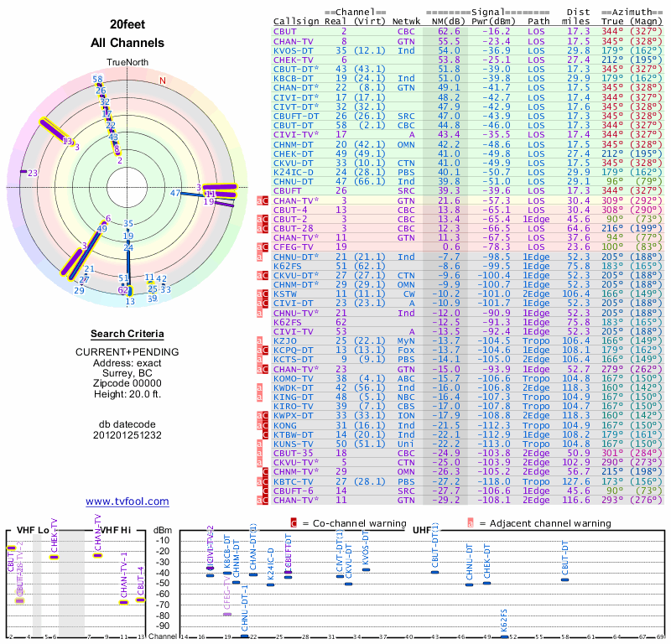The height and width of the screenshot is (644, 671).
Task: Click the Pwr(dBm) column header
Action: [x=493, y=22]
